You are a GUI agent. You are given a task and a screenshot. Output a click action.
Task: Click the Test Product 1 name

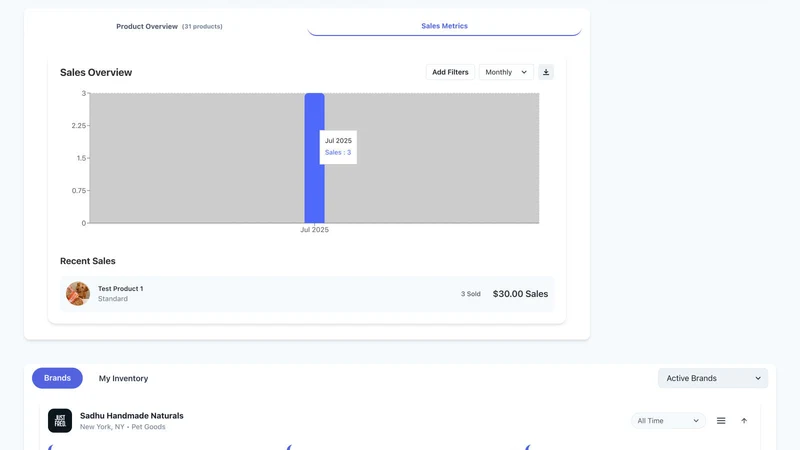[120, 288]
